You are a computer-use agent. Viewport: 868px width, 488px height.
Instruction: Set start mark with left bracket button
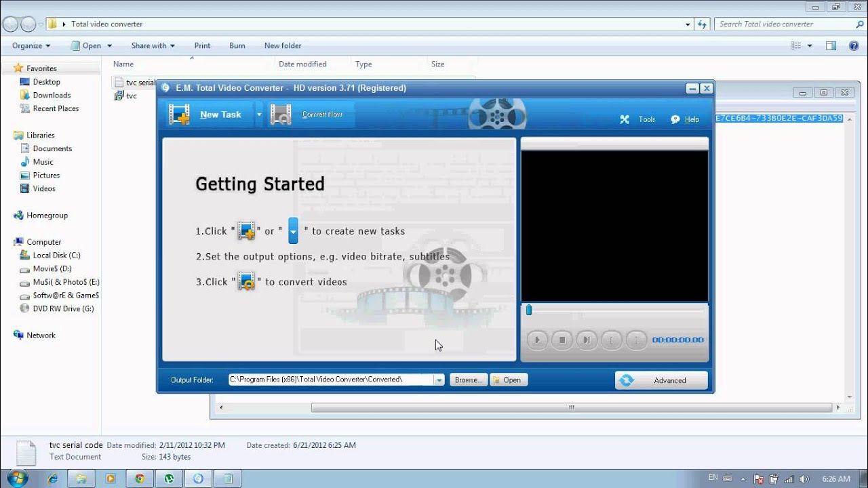tap(611, 340)
